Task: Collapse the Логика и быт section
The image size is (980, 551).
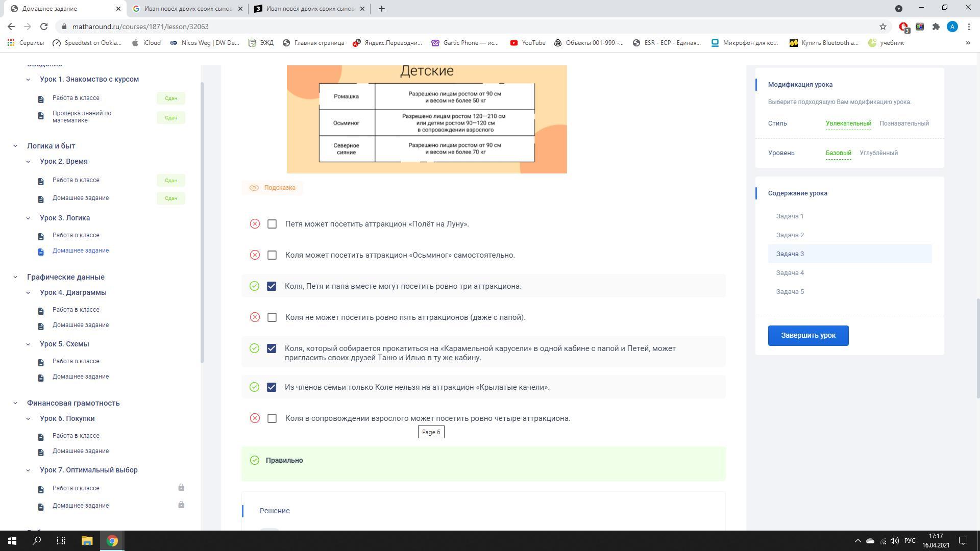Action: click(15, 146)
